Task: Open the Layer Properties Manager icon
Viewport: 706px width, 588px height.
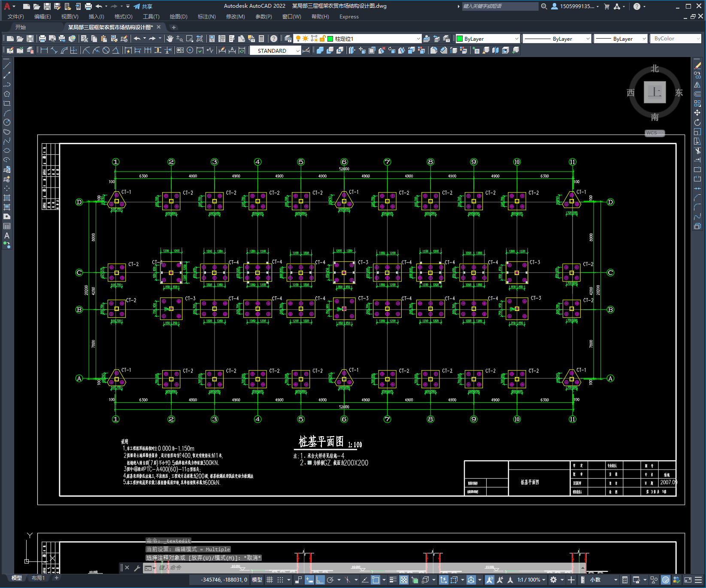Action: (288, 39)
